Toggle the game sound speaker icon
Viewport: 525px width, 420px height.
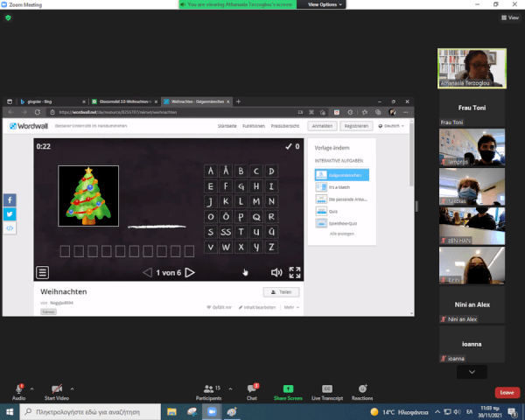(x=276, y=272)
